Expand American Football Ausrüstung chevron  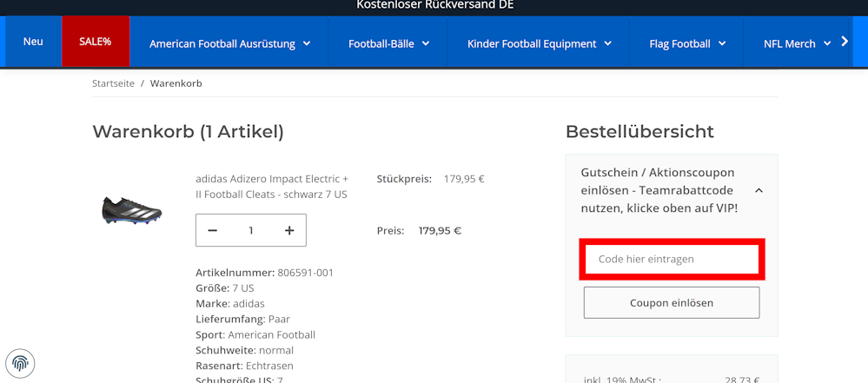coord(308,43)
